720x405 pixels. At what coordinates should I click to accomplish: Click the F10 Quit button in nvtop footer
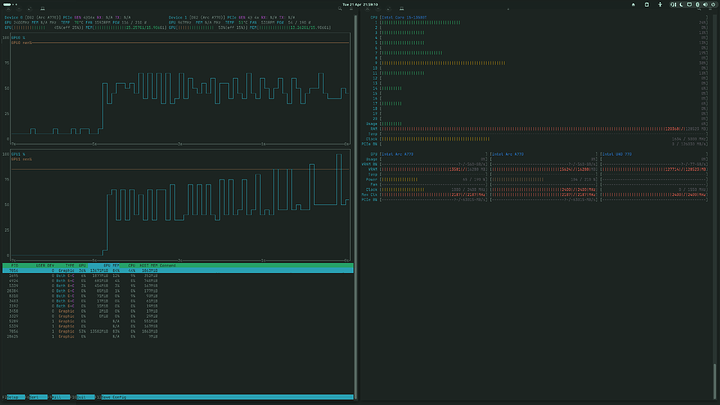[84, 397]
